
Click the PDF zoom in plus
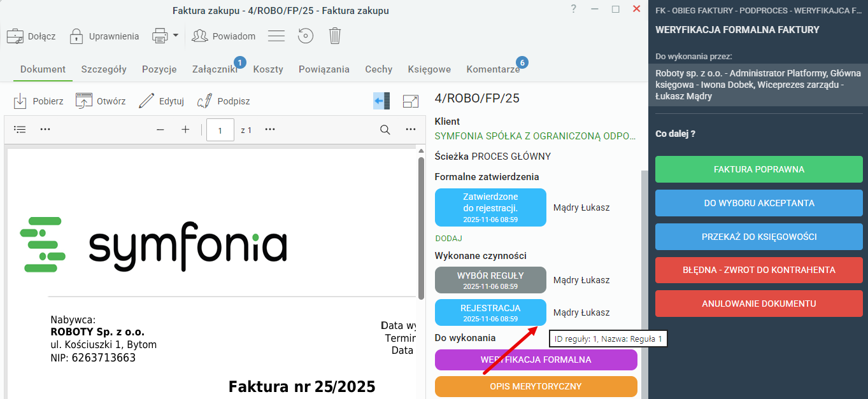click(x=185, y=129)
